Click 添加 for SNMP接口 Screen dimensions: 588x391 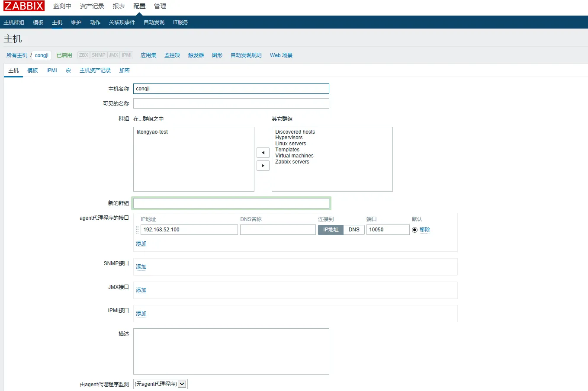141,267
